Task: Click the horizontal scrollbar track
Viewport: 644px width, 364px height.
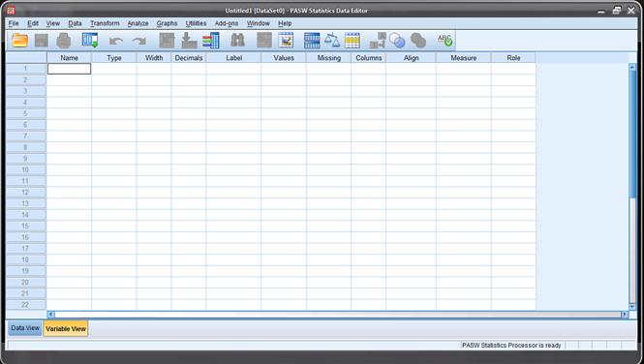Action: [338, 315]
